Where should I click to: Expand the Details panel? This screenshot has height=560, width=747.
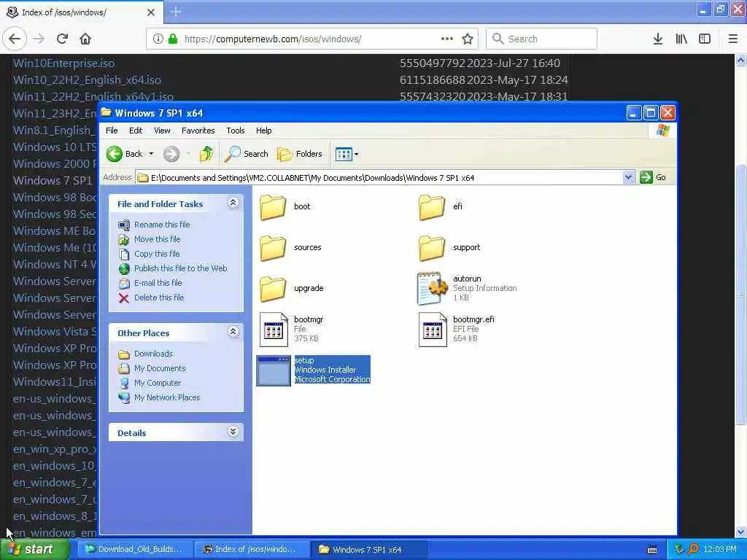(x=233, y=432)
